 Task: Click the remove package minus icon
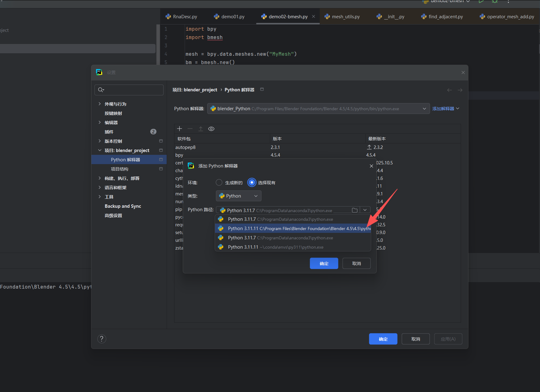tap(190, 129)
